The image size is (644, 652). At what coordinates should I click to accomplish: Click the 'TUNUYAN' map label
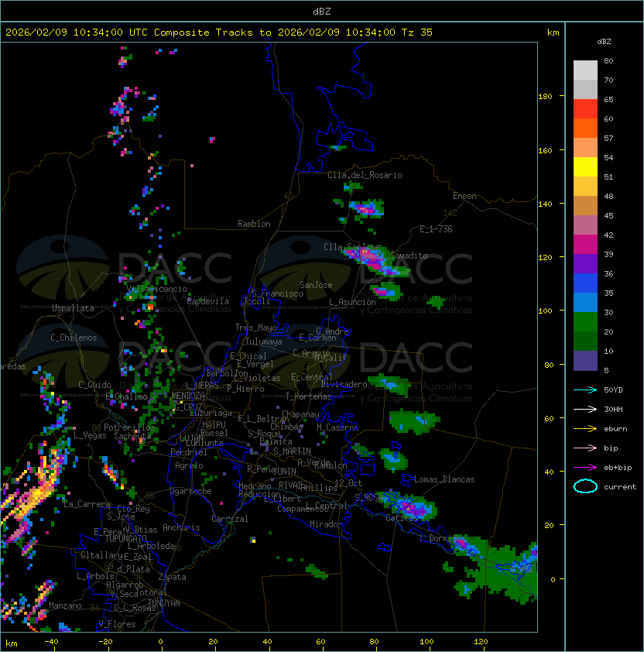click(164, 603)
